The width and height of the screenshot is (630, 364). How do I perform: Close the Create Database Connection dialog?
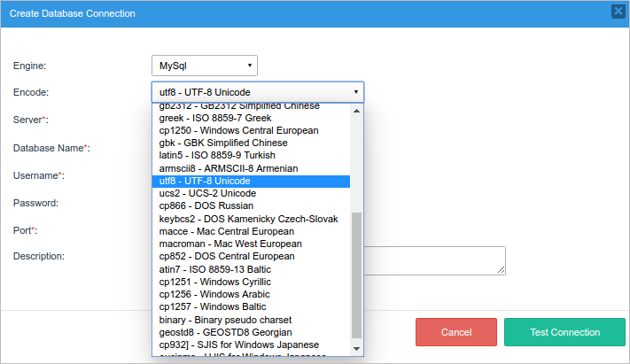618,12
